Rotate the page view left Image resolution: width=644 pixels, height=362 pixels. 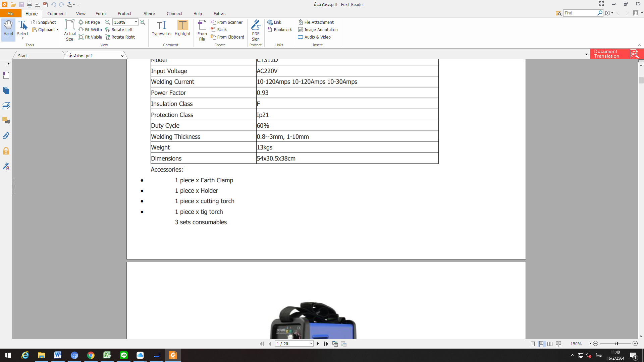tap(119, 29)
